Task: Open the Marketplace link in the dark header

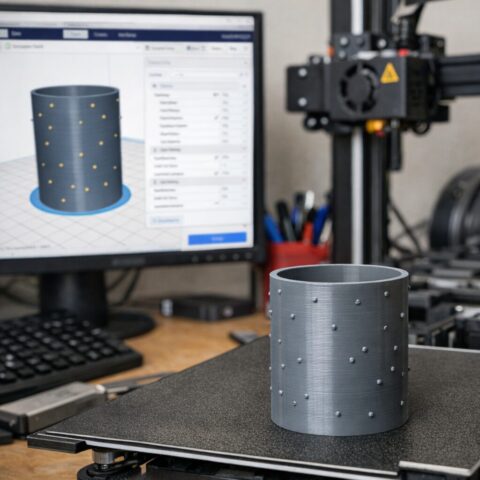Action: click(x=235, y=36)
